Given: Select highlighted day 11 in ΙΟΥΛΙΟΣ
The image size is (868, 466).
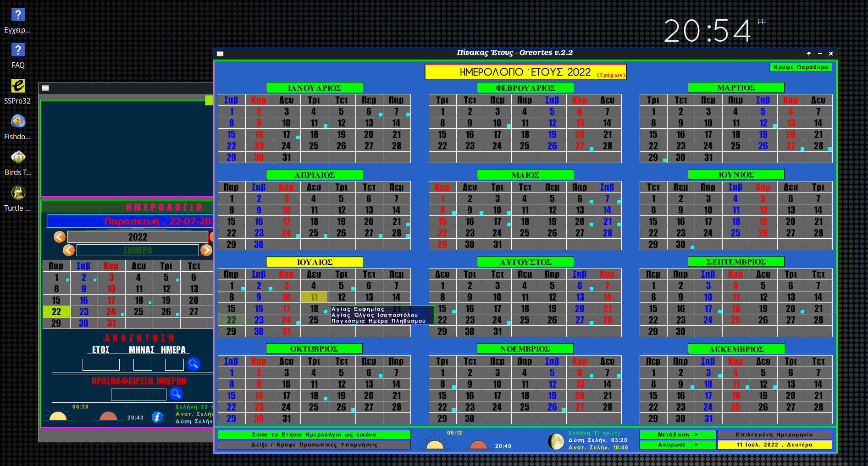Looking at the screenshot, I should [x=314, y=297].
